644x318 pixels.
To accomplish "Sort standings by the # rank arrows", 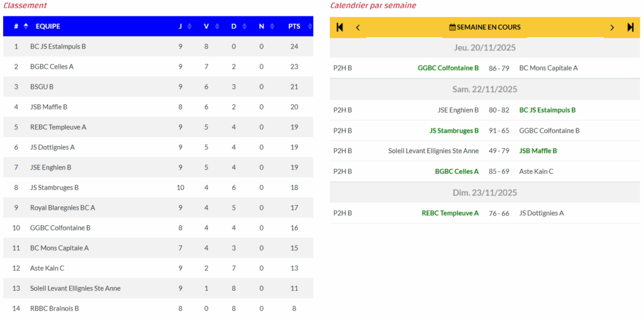I will (26, 26).
